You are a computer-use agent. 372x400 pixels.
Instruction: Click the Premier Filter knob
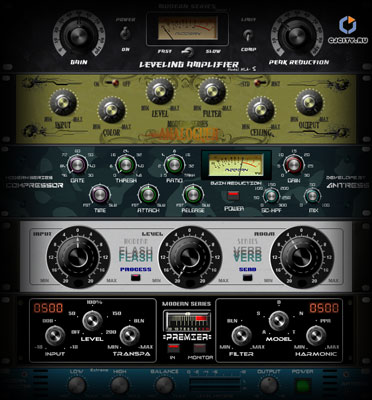tap(241, 336)
